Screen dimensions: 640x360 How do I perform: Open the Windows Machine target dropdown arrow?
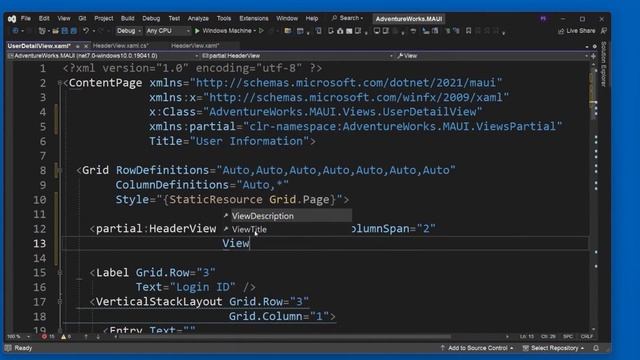pos(255,31)
